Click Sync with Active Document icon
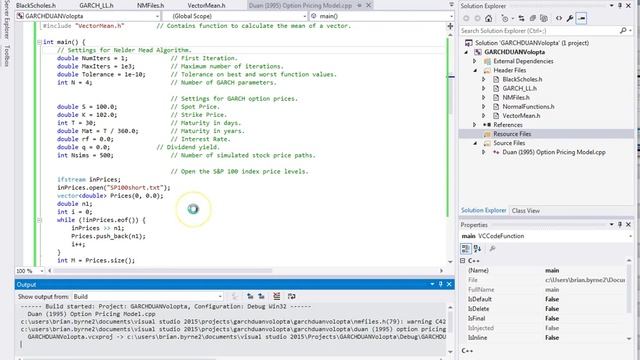 pos(521,18)
